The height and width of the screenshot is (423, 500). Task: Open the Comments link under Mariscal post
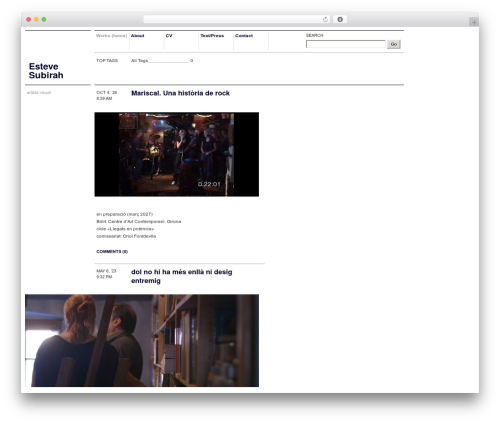[x=112, y=251]
